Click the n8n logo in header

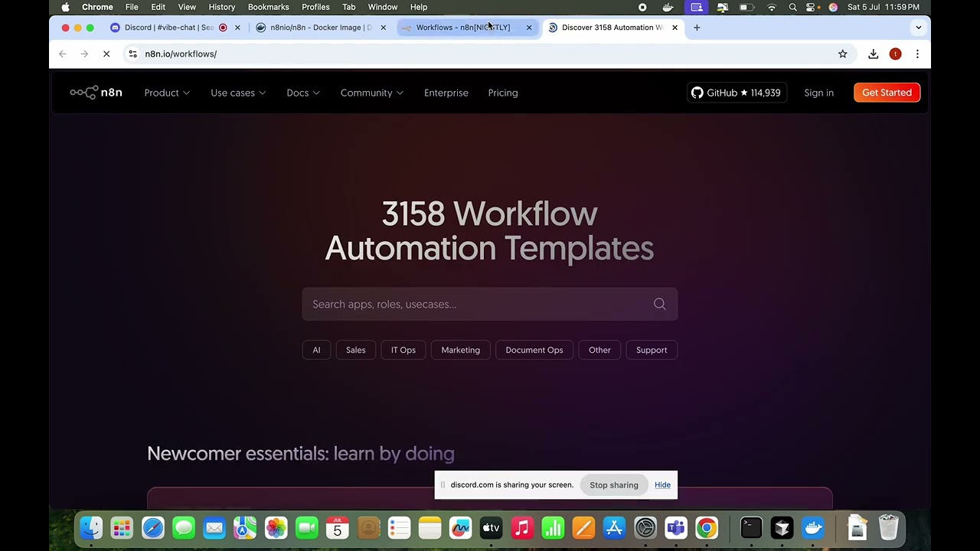tap(96, 93)
